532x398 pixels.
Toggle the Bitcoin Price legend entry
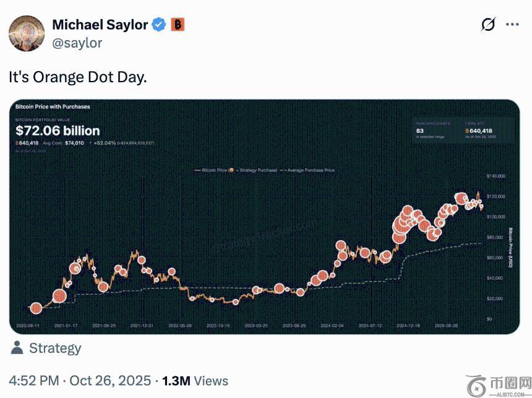click(210, 169)
